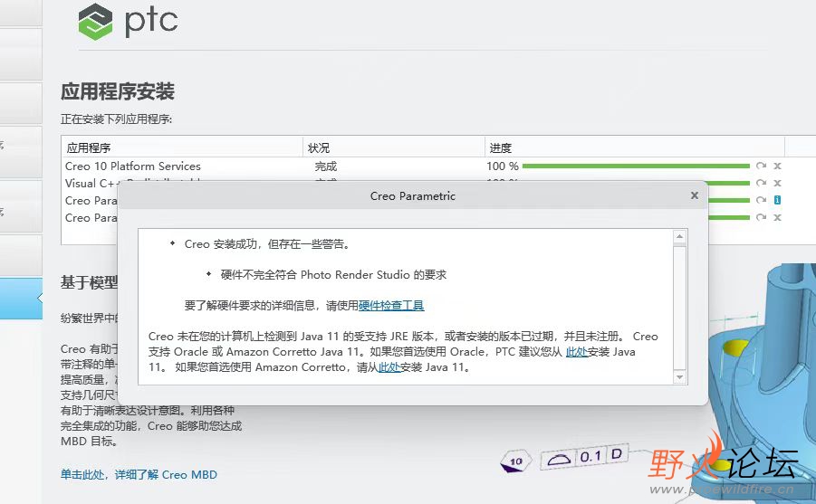Image resolution: width=816 pixels, height=504 pixels.
Task: Click the Creo 10 Platform Services progress bar
Action: click(x=636, y=166)
